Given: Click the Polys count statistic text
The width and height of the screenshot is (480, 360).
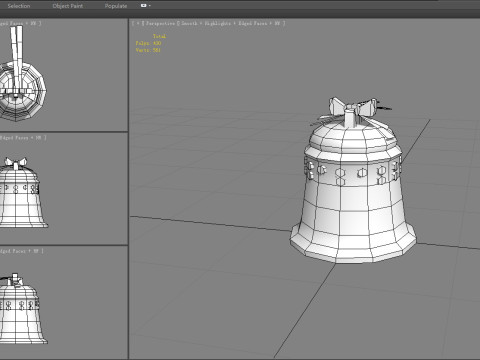Looking at the screenshot, I should (x=148, y=43).
